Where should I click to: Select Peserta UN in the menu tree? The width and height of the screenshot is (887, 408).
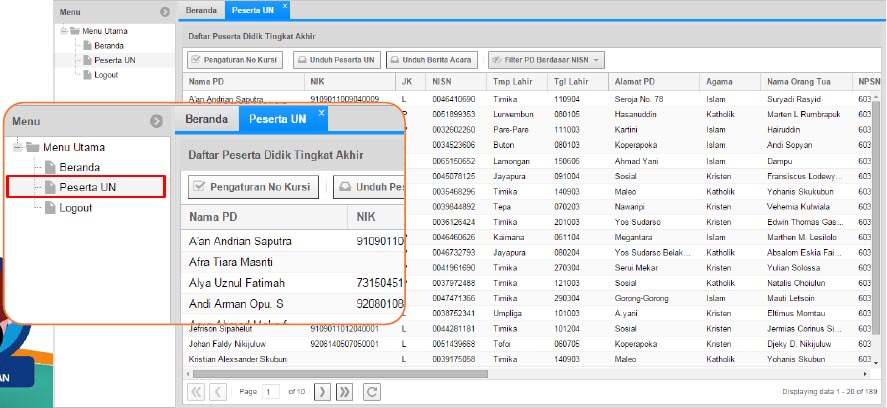pos(109,60)
